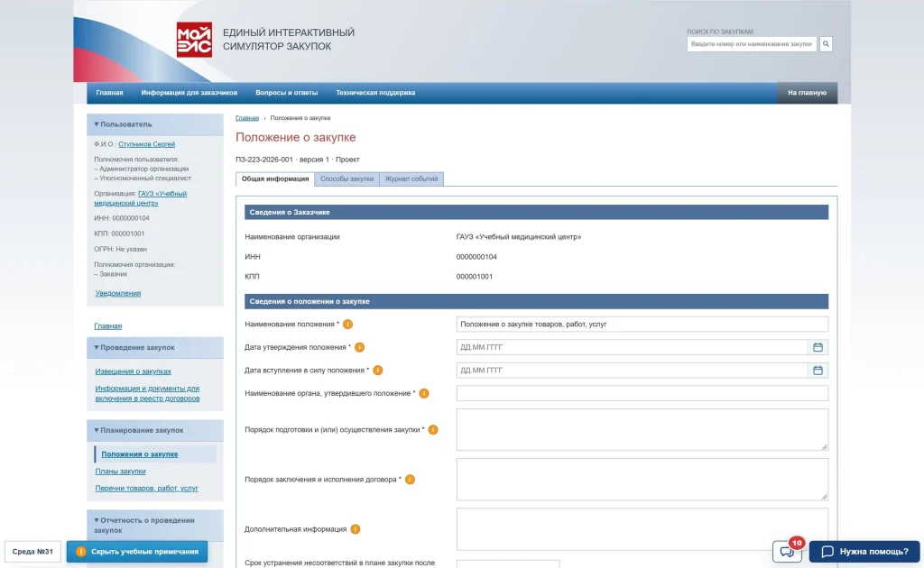Open the Уведомления link
The image size is (924, 568).
click(x=118, y=293)
